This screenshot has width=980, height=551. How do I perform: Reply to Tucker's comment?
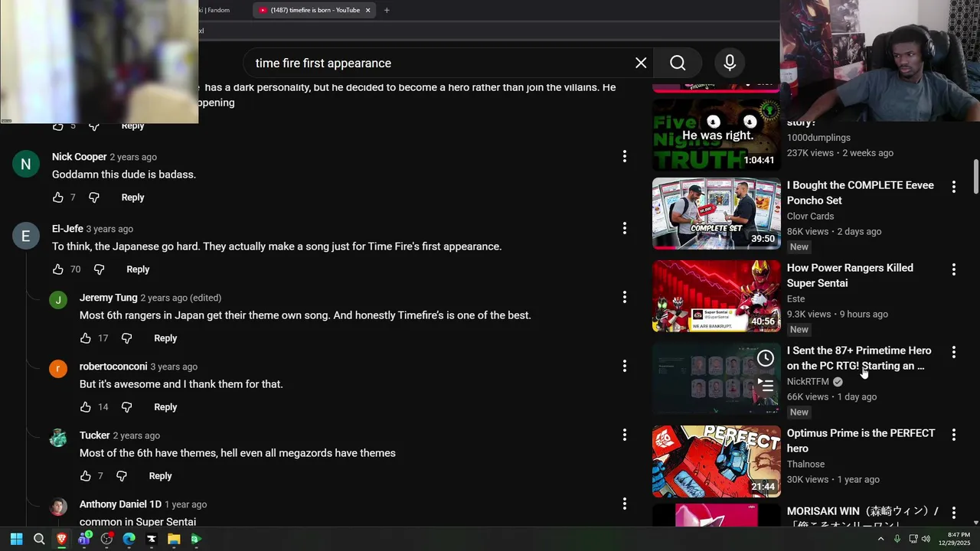160,476
